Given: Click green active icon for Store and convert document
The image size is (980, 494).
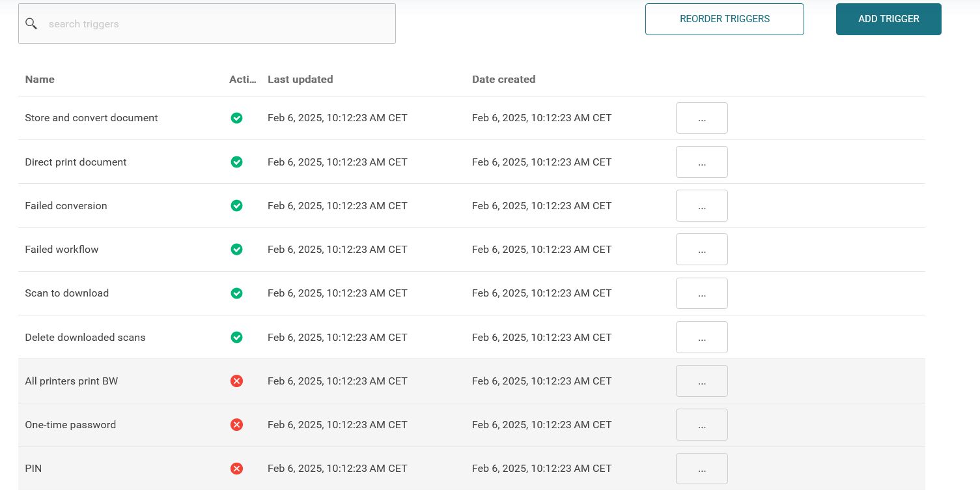Looking at the screenshot, I should point(236,118).
